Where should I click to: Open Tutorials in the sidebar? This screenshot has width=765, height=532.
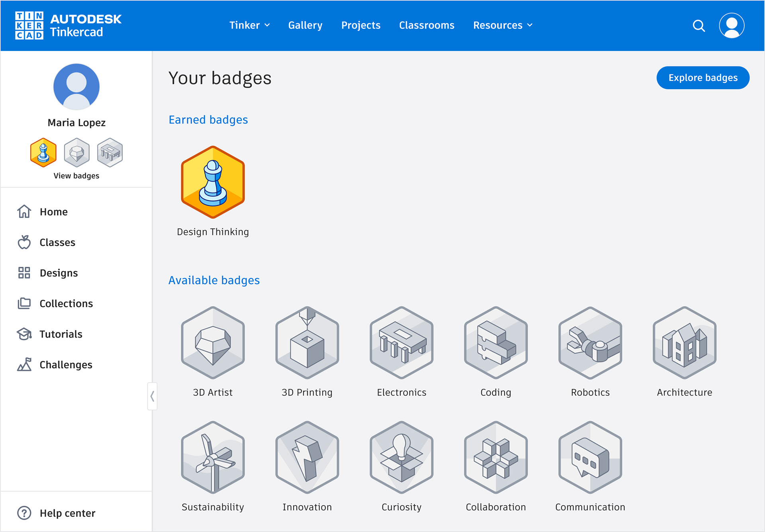click(x=61, y=334)
